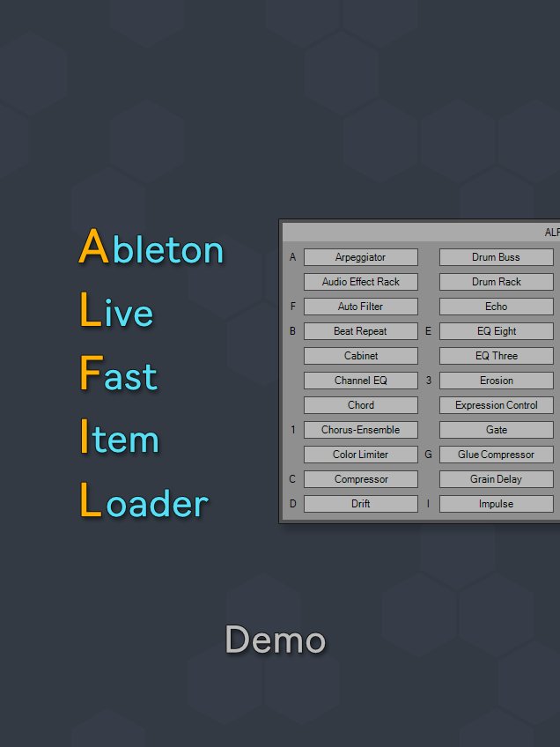
Task: Load Beat Repeat device
Action: 361,331
